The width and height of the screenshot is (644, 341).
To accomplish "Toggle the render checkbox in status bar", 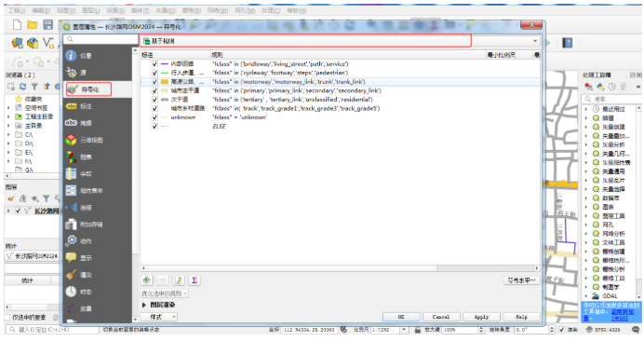I will [x=561, y=330].
